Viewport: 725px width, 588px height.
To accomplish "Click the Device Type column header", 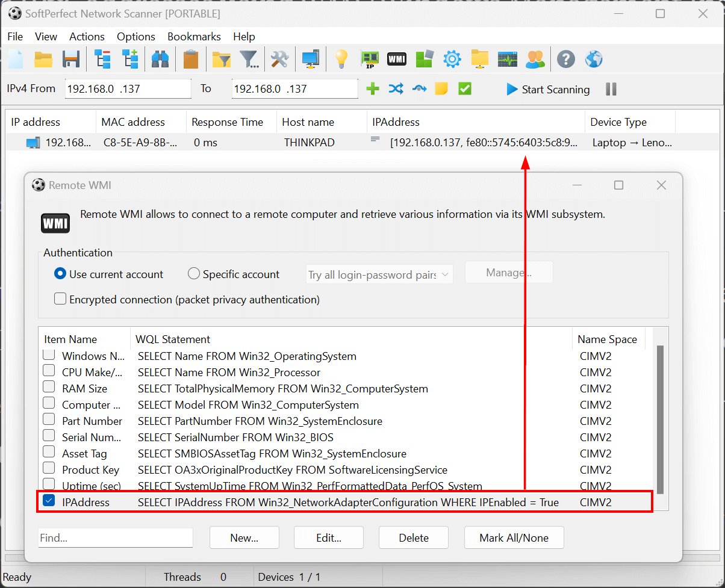I will click(x=630, y=122).
